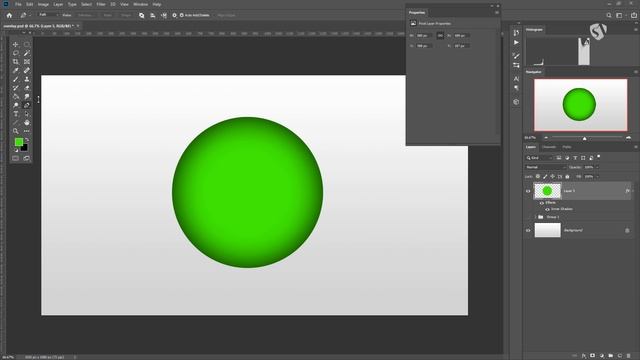Select the Pen tool in toolbox
The image size is (640, 360).
click(27, 105)
